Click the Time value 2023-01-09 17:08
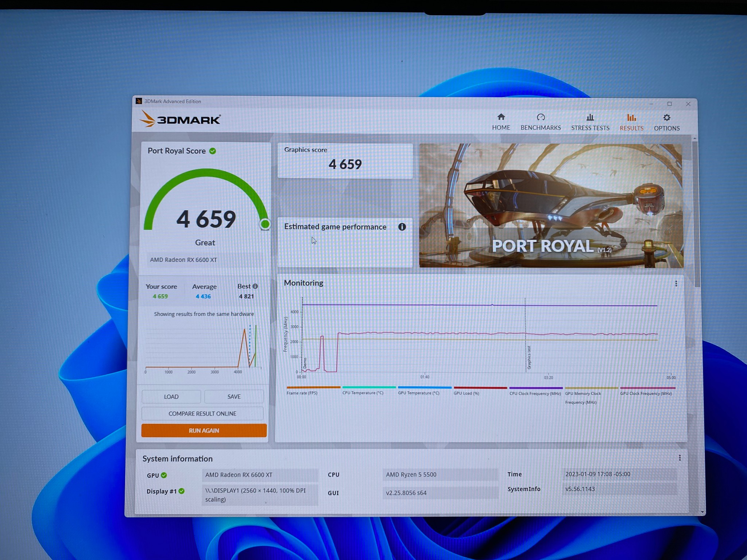The image size is (747, 560). [x=619, y=474]
